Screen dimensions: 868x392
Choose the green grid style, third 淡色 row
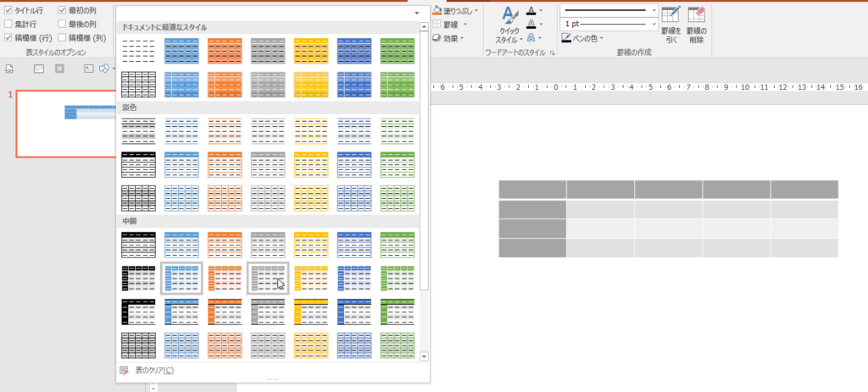pyautogui.click(x=398, y=198)
